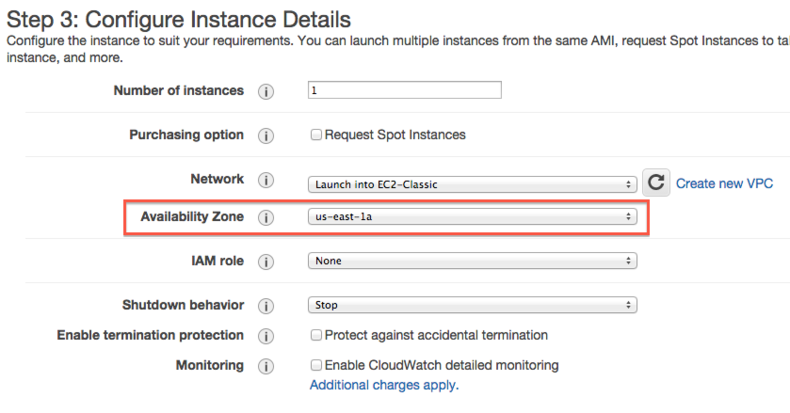Viewport: 790px width, 413px height.
Task: Click the Step 3 Configure Instance Details heading
Action: coord(179,18)
